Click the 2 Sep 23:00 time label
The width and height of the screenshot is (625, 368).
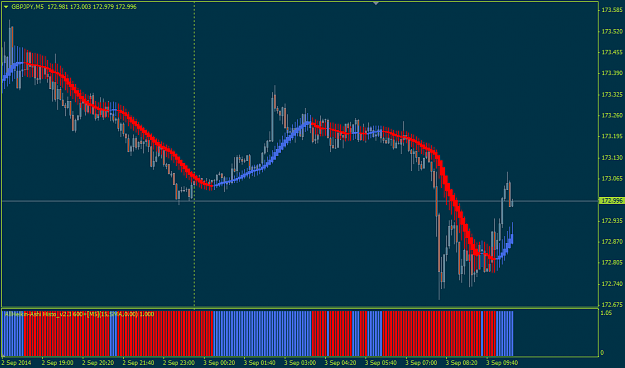point(179,363)
